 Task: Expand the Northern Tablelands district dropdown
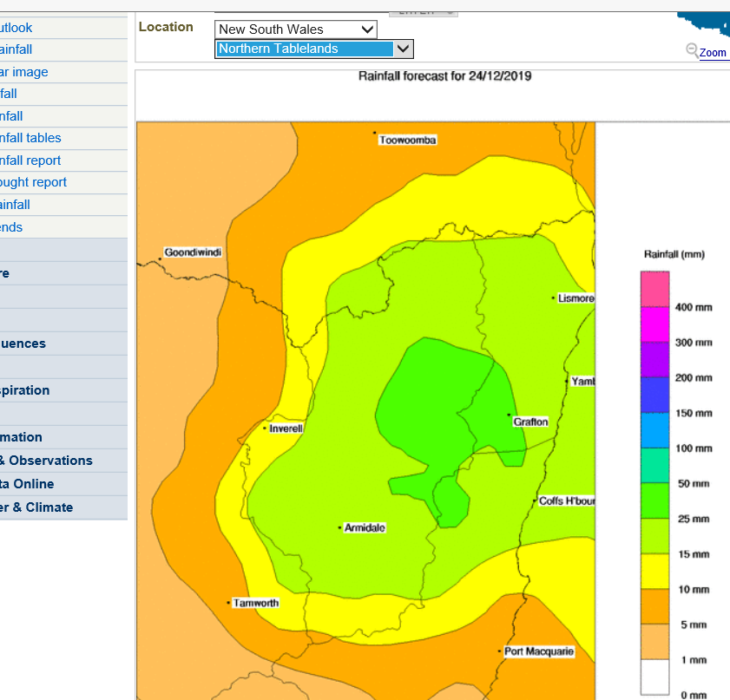coord(314,49)
